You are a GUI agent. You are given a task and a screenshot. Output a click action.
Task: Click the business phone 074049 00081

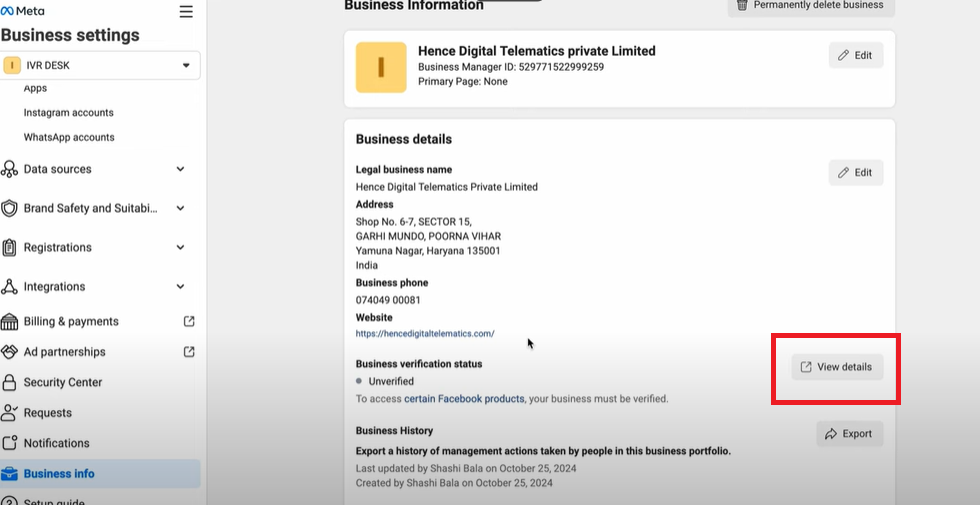pos(388,300)
